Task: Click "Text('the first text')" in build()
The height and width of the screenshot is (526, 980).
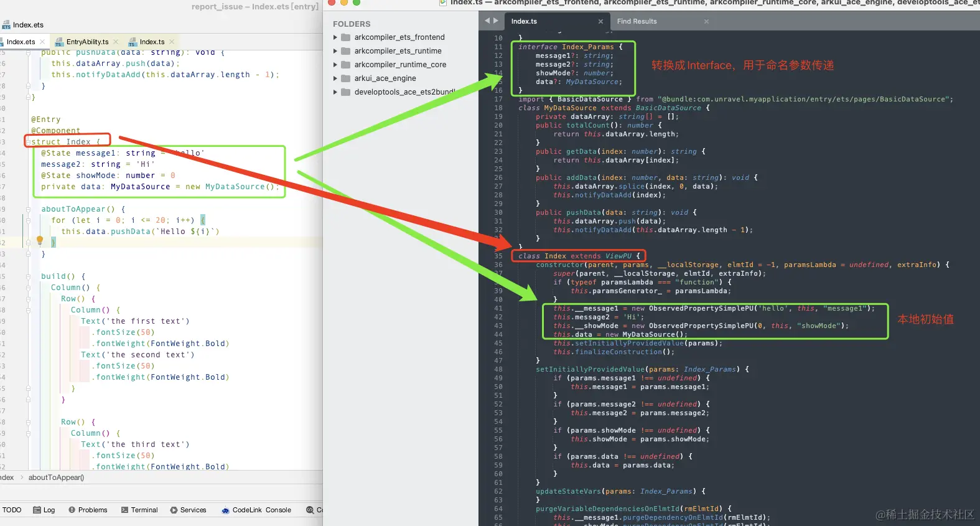Action: pyautogui.click(x=135, y=321)
